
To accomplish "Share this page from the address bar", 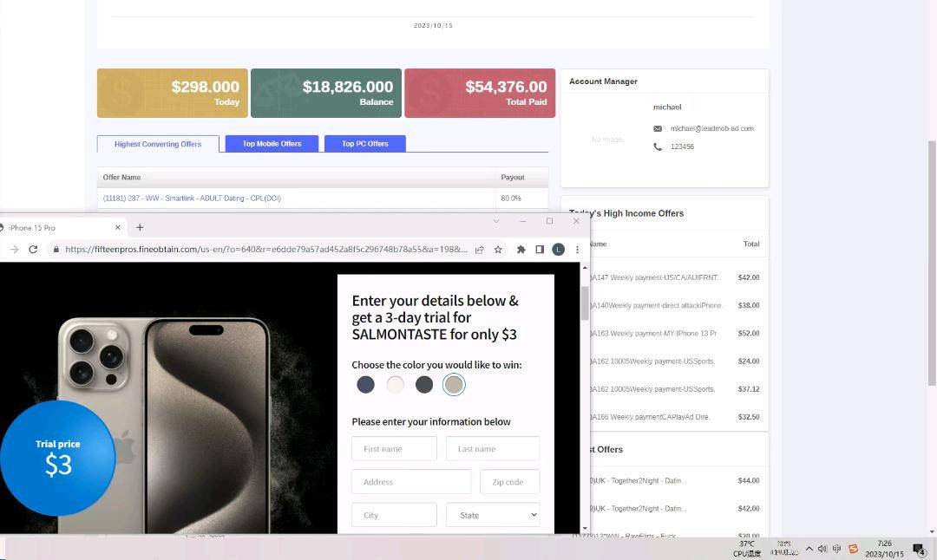I will coord(479,250).
